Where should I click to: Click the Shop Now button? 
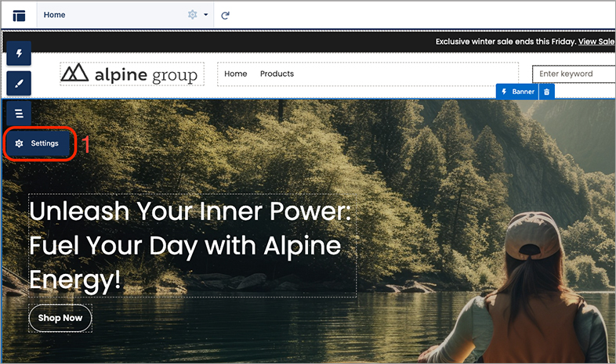(60, 318)
